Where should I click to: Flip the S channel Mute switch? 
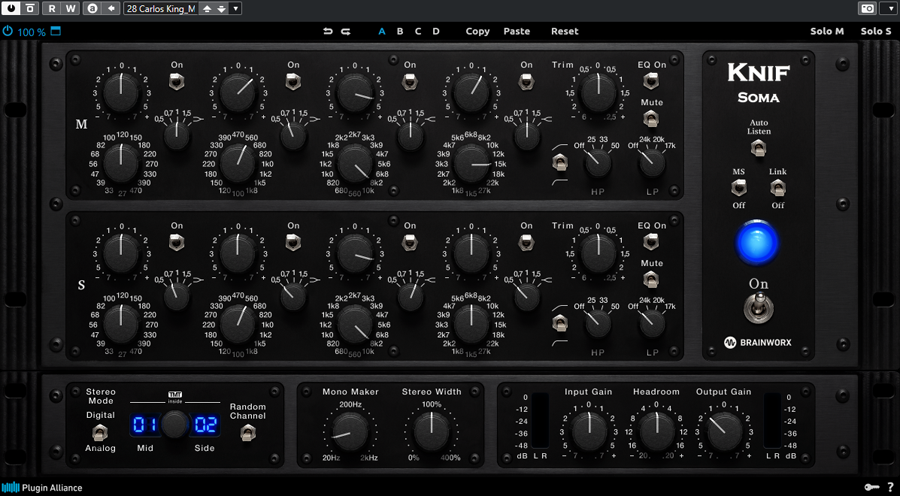[x=651, y=280]
